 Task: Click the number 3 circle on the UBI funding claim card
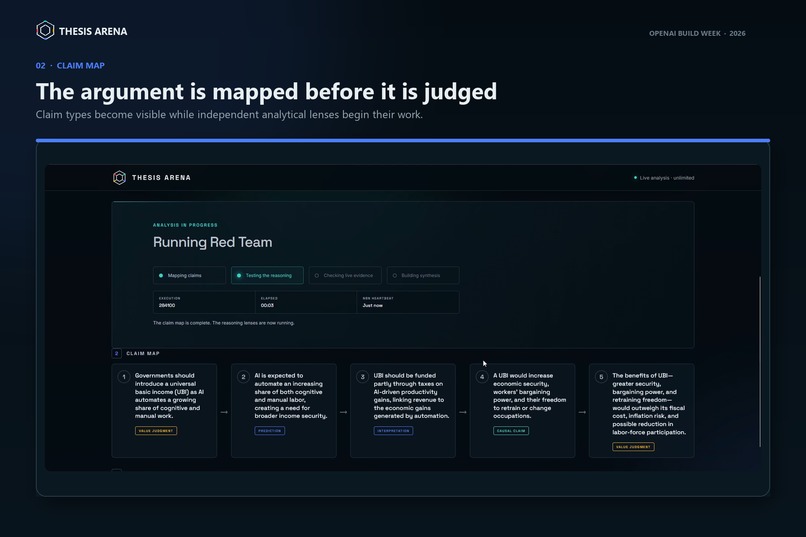coord(362,377)
